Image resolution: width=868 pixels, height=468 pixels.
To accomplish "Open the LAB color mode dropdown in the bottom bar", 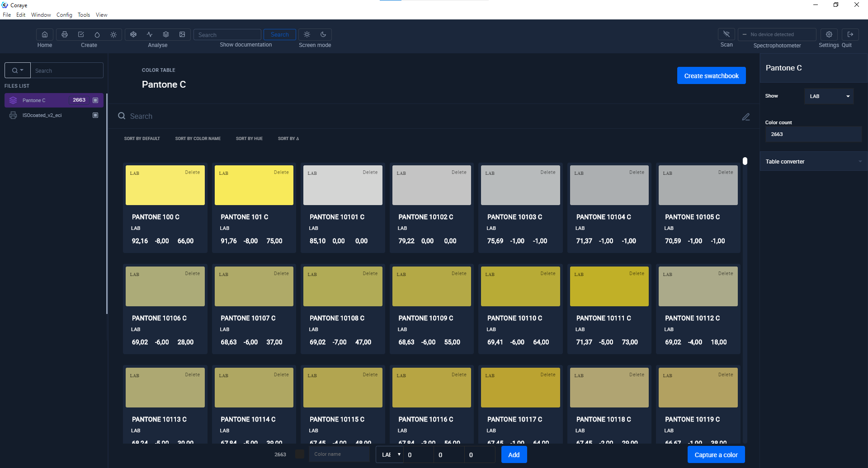I will pos(390,454).
